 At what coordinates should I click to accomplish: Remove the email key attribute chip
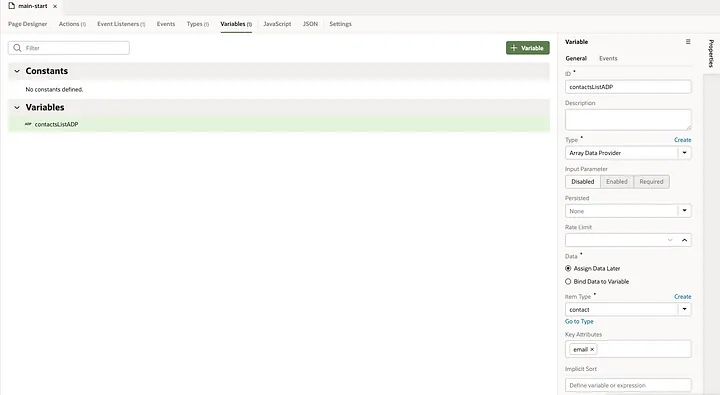pyautogui.click(x=592, y=350)
